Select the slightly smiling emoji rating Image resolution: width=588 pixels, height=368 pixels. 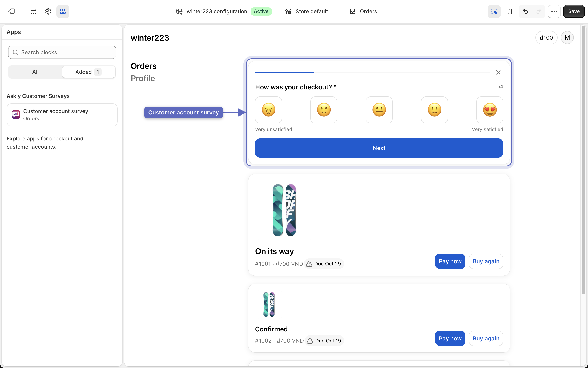434,110
